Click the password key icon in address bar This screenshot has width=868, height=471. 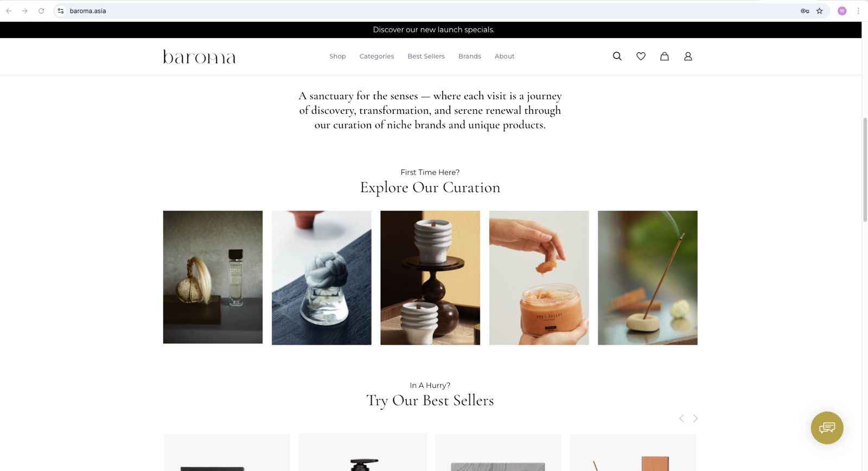click(x=805, y=11)
